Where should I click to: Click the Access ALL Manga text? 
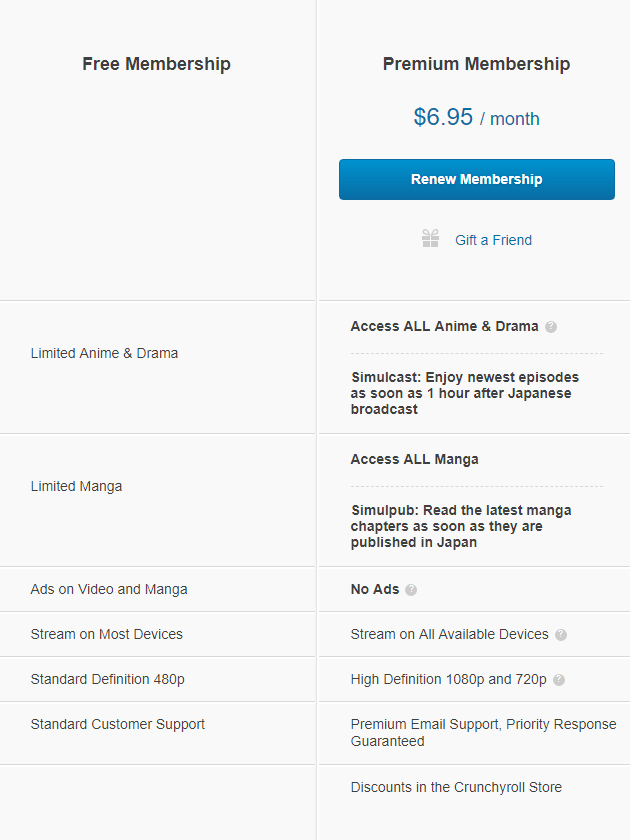tap(414, 459)
